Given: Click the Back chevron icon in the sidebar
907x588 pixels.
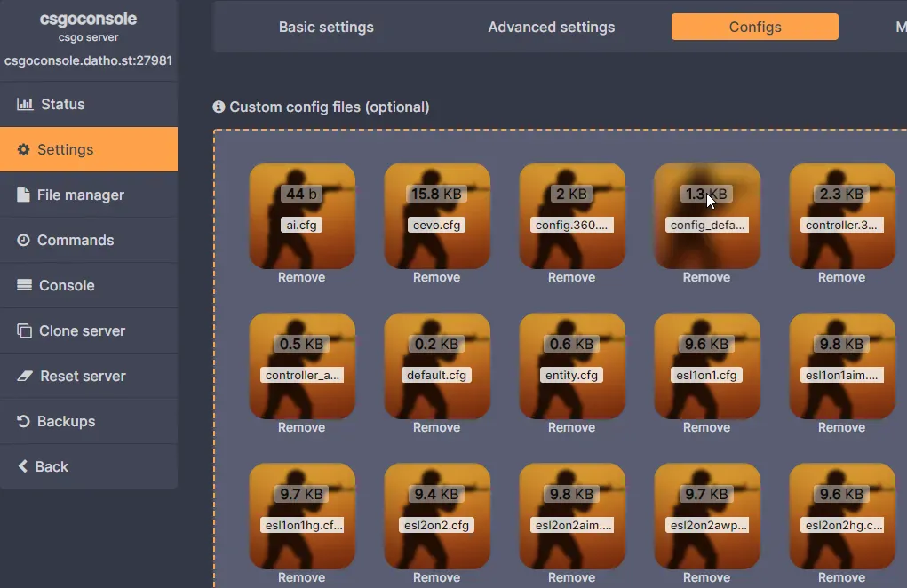Looking at the screenshot, I should (23, 466).
